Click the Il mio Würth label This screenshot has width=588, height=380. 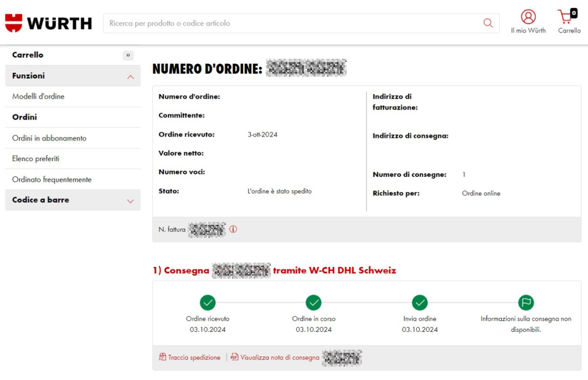pyautogui.click(x=528, y=30)
